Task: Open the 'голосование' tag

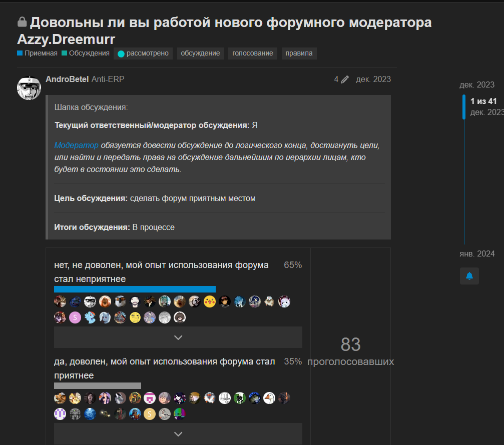Action: click(253, 53)
